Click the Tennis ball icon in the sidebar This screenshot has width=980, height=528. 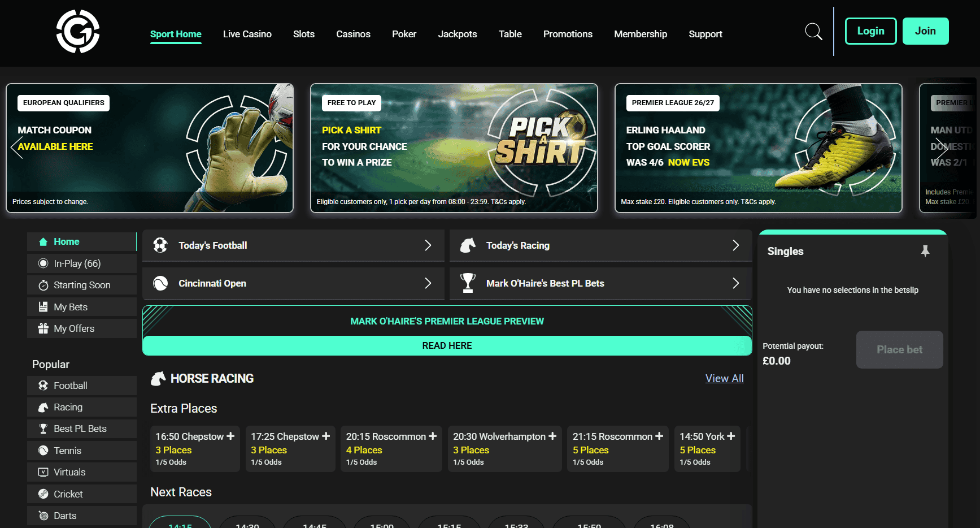point(43,451)
